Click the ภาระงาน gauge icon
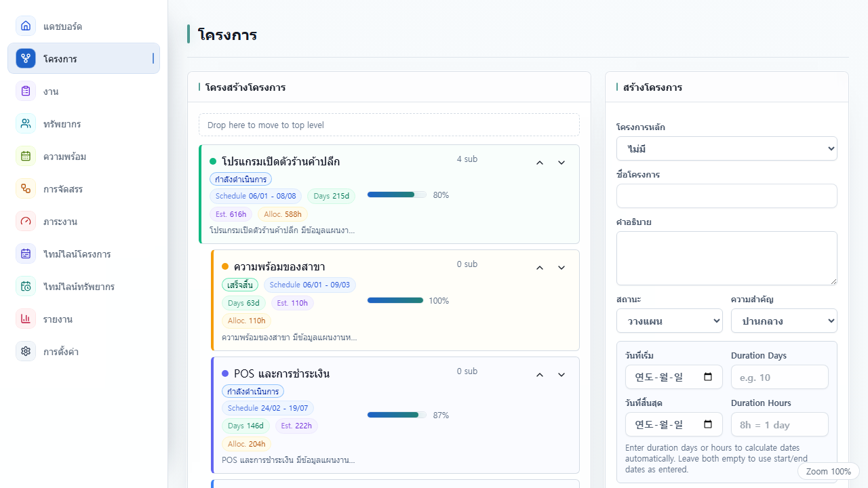Screen dimensions: 868x488 [26, 221]
